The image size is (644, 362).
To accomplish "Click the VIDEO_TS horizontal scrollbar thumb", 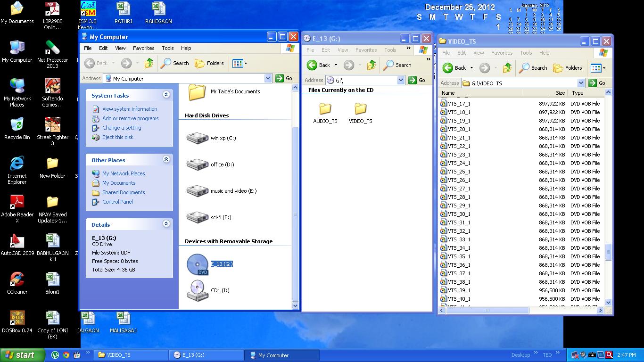I will point(487,311).
